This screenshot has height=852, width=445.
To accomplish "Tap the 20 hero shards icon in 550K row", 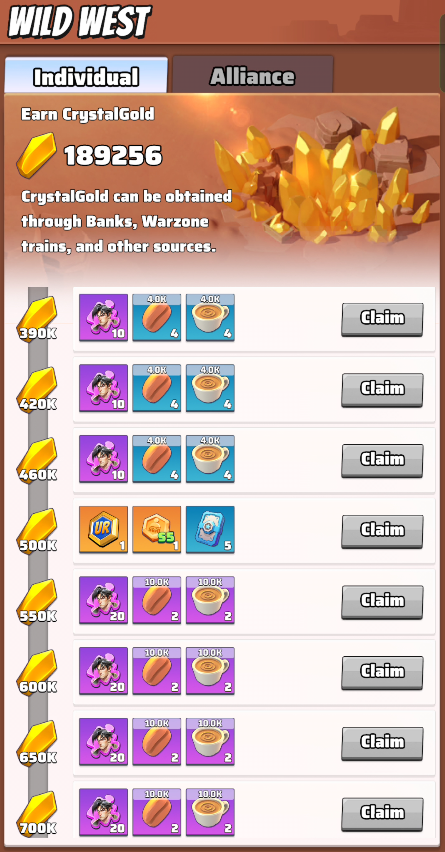I will tap(103, 600).
